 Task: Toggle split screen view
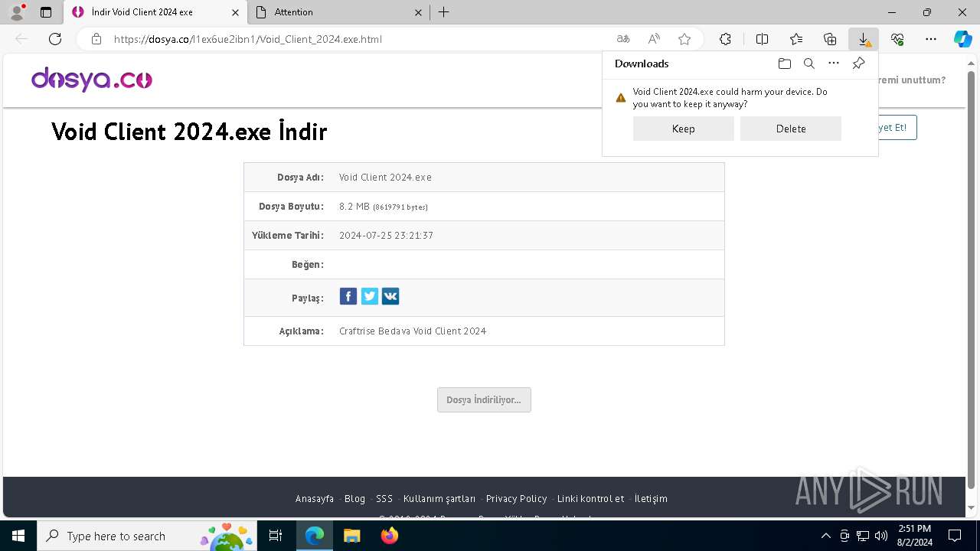[x=762, y=39]
